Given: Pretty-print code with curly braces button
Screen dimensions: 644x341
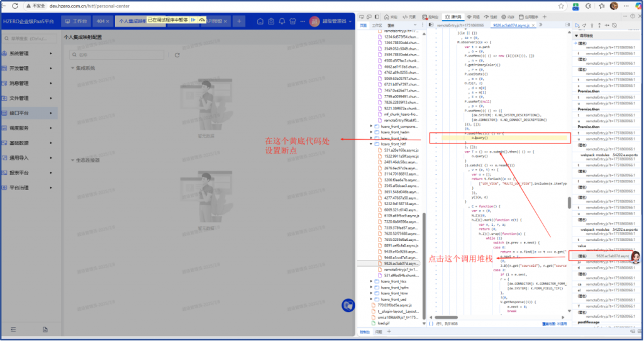Looking at the screenshot, I should point(431,323).
